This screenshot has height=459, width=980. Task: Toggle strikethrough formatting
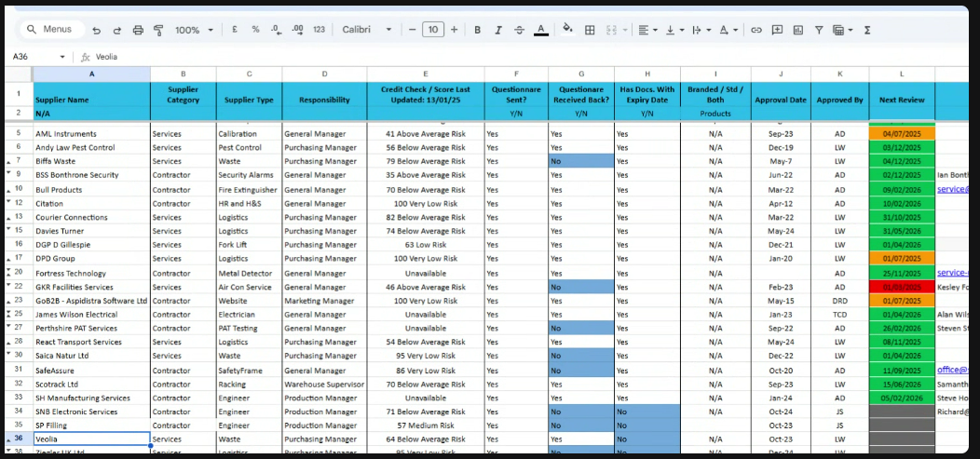520,30
